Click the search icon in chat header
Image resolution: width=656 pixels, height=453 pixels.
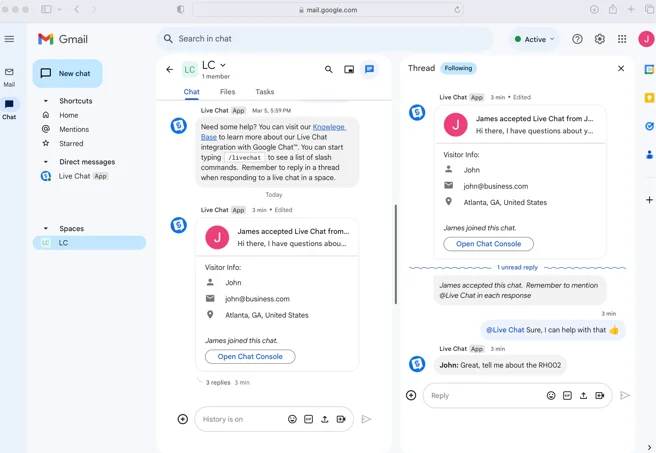328,70
